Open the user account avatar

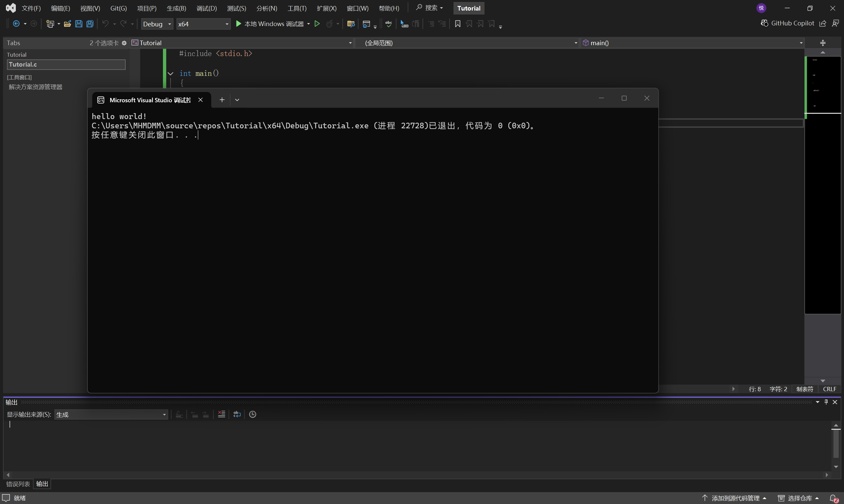(761, 8)
